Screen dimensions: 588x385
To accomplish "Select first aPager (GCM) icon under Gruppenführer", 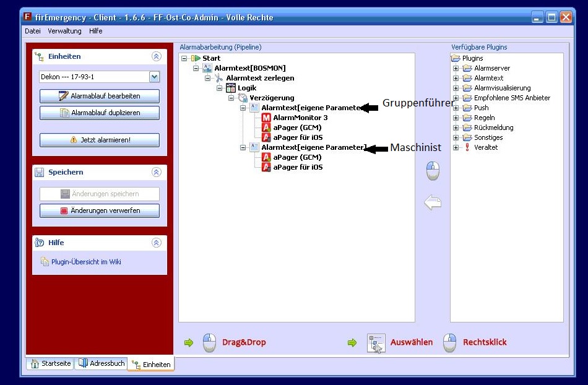I will point(266,128).
